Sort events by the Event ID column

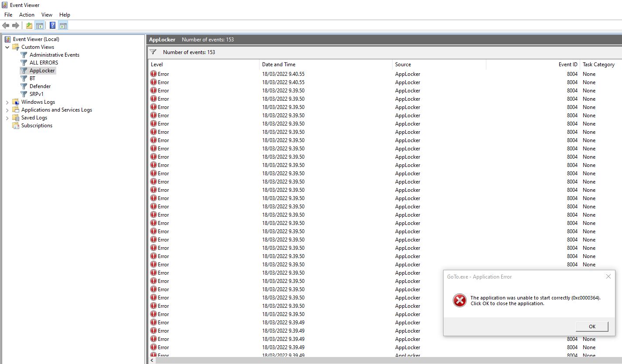(x=533, y=65)
